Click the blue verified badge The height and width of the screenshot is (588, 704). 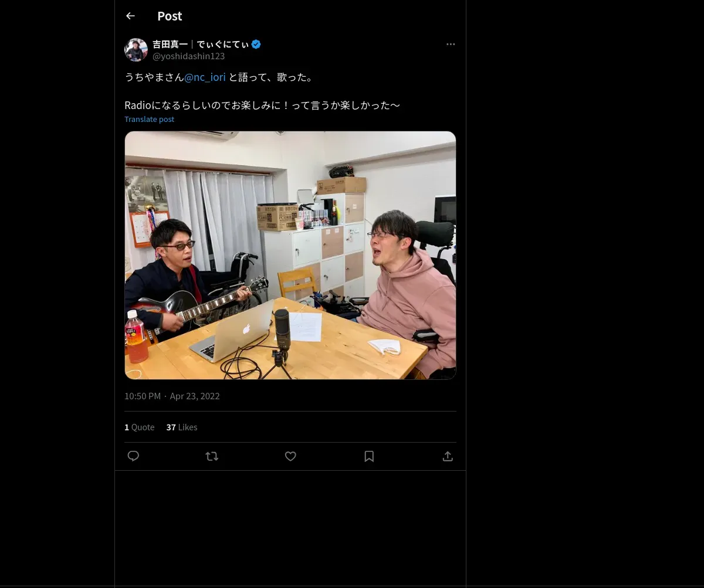[x=256, y=44]
